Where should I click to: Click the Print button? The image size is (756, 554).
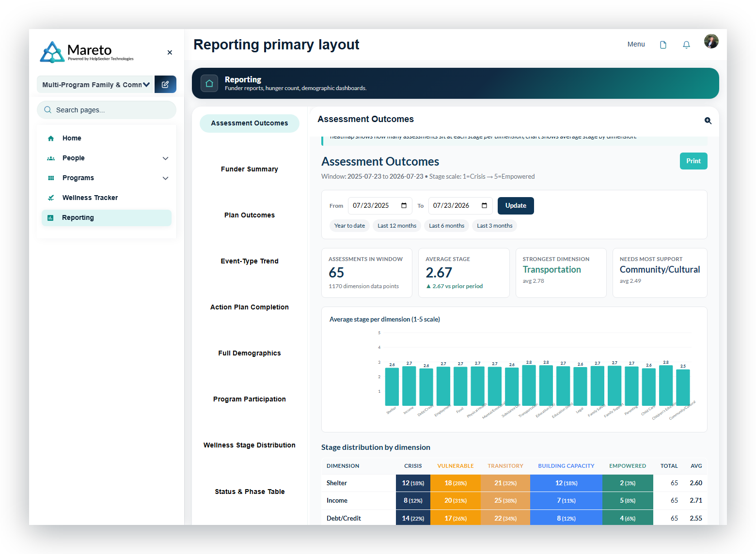coord(693,161)
